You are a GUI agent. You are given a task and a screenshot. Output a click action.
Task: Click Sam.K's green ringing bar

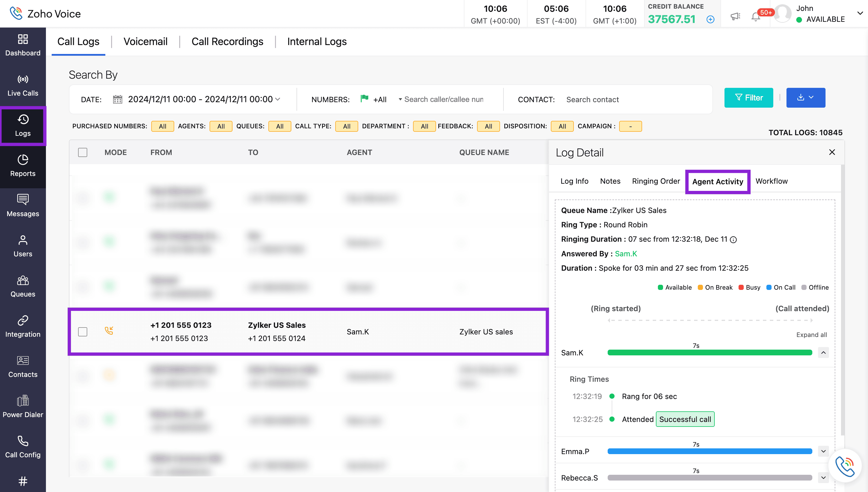(710, 352)
